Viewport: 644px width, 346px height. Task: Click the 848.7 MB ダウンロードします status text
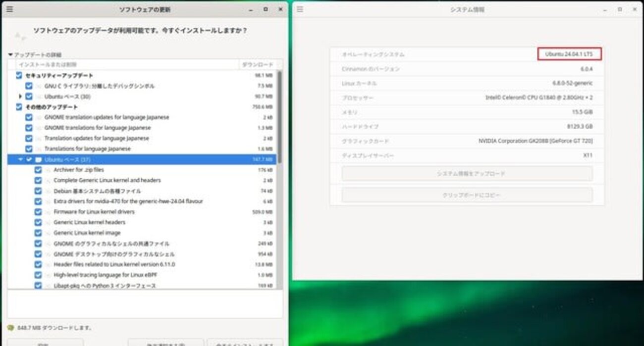point(54,328)
